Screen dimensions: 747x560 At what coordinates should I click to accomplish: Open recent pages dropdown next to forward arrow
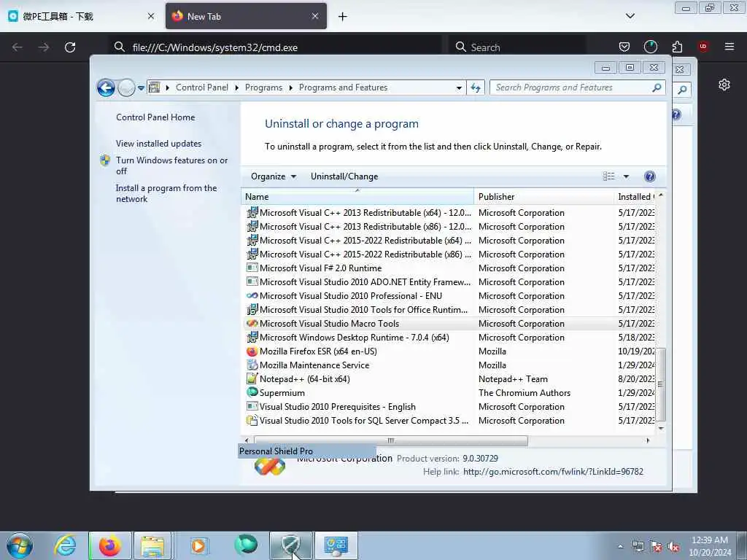141,88
